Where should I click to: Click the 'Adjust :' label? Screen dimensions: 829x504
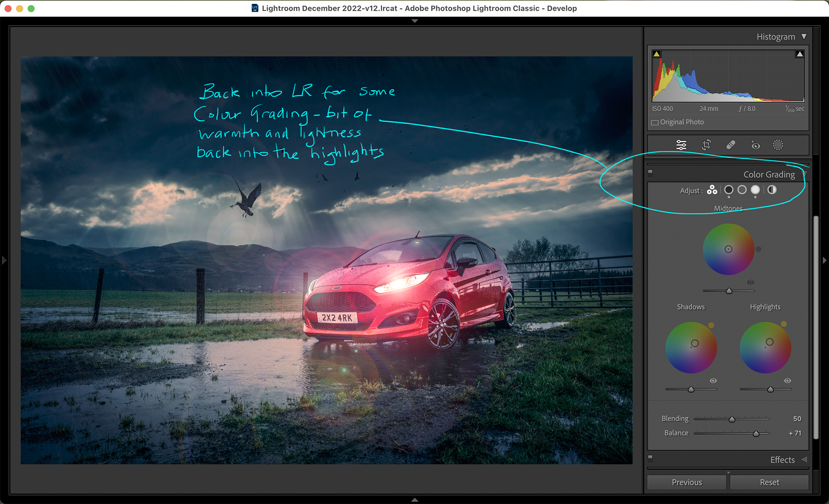pos(691,190)
